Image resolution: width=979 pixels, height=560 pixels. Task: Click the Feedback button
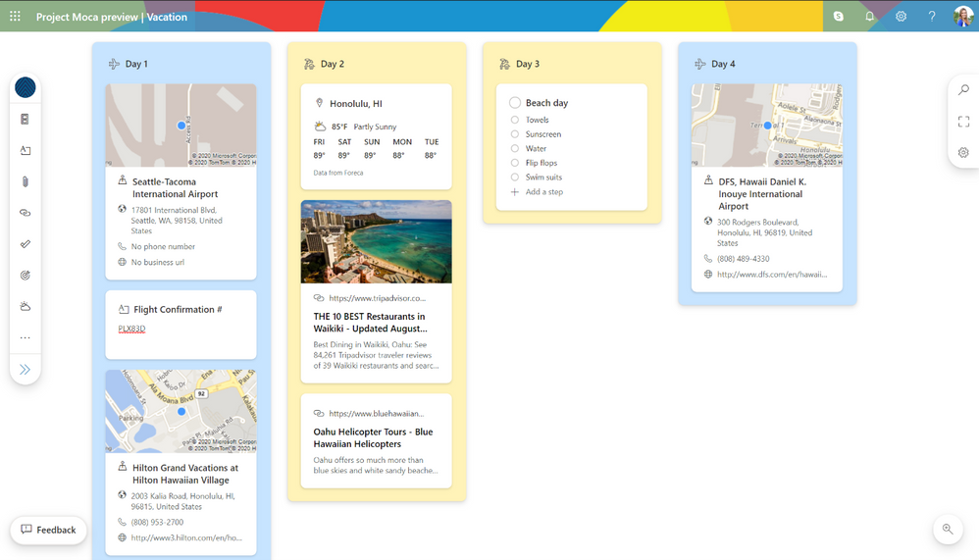(x=48, y=530)
